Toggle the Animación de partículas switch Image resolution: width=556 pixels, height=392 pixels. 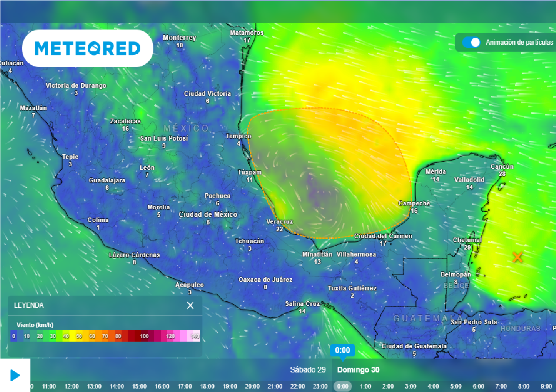(471, 42)
